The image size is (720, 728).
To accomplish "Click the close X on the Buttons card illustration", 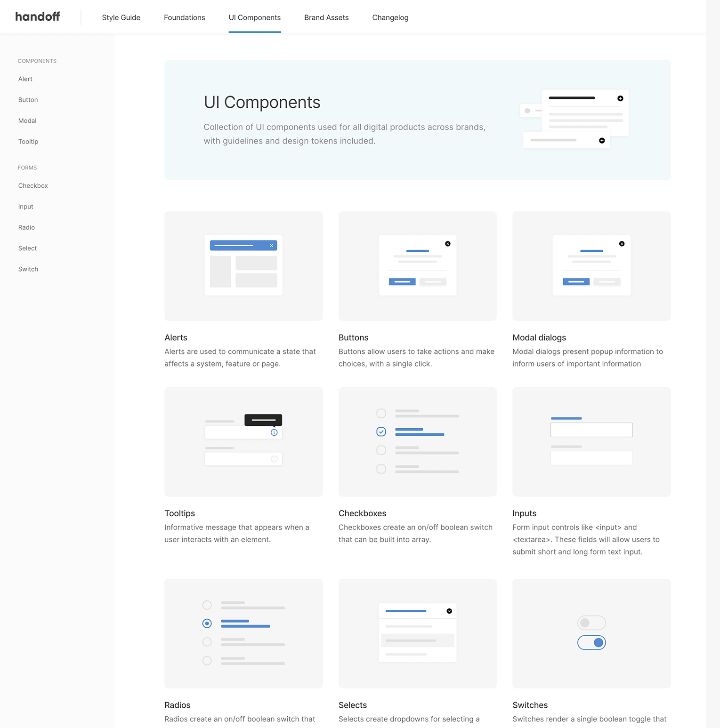I will [448, 244].
